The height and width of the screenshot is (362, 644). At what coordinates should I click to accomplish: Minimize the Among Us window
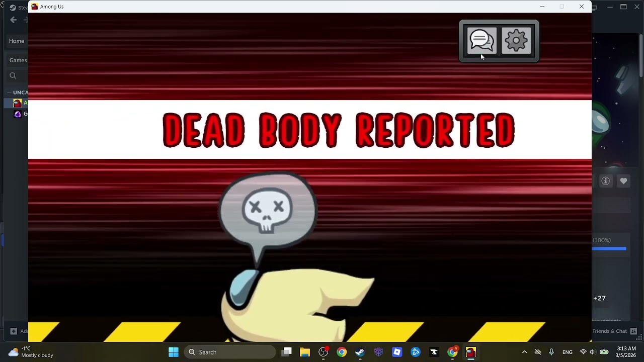pyautogui.click(x=542, y=7)
